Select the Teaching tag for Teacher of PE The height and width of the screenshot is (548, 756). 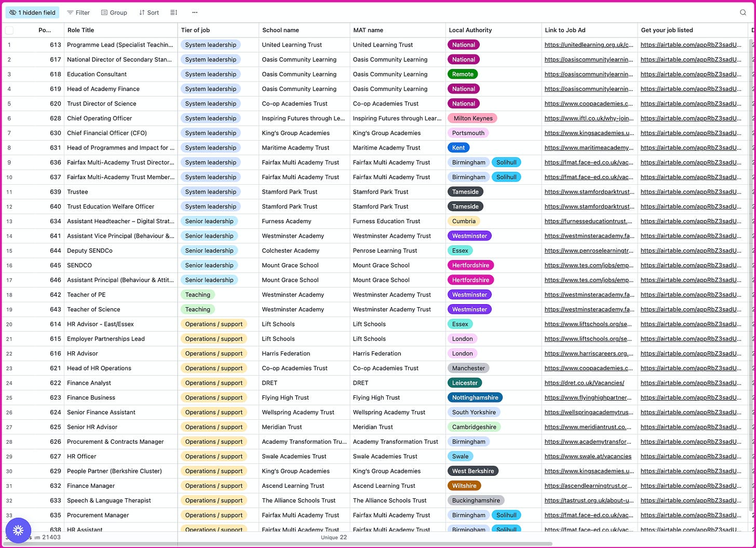198,295
